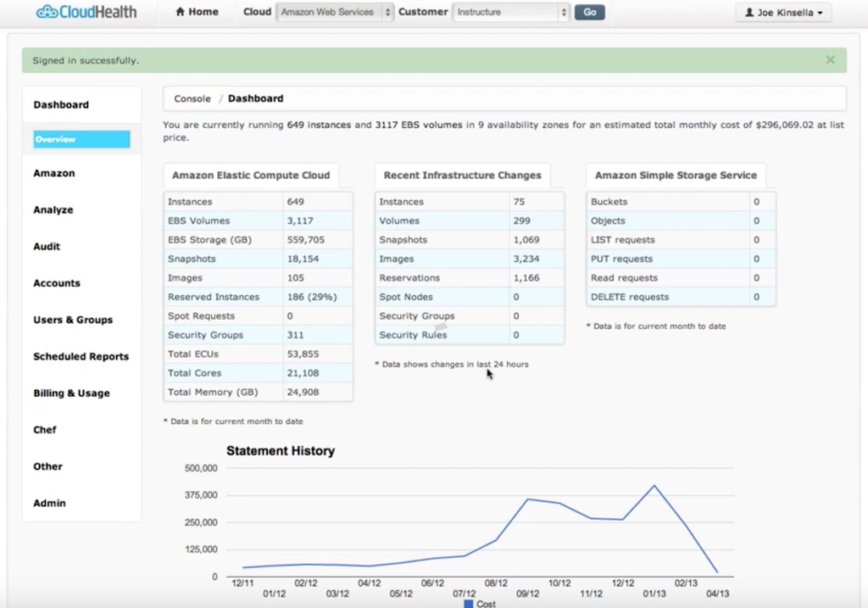The width and height of the screenshot is (868, 608).
Task: Click the 'EBS Volumes' row label
Action: 198,220
